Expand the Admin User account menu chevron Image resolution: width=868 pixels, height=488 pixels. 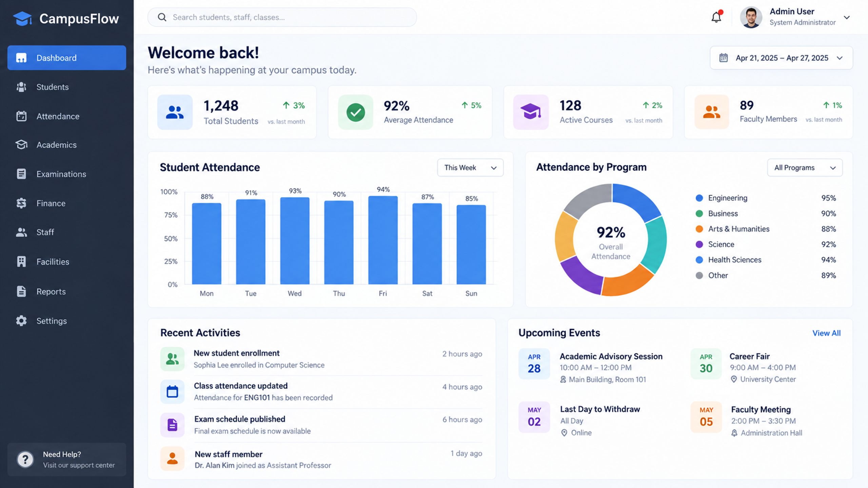click(x=847, y=18)
